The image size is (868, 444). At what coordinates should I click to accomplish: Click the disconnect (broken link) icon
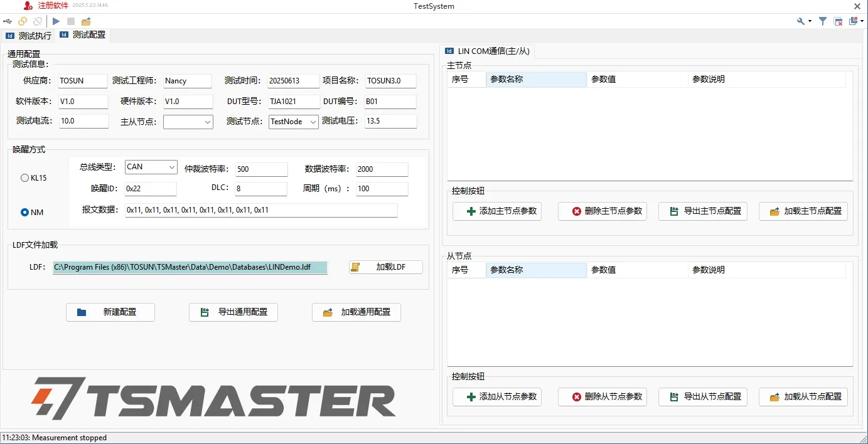tap(38, 21)
